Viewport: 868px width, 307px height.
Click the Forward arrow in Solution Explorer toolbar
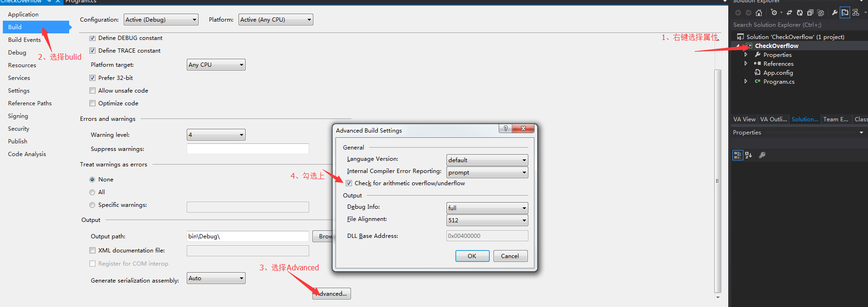749,13
